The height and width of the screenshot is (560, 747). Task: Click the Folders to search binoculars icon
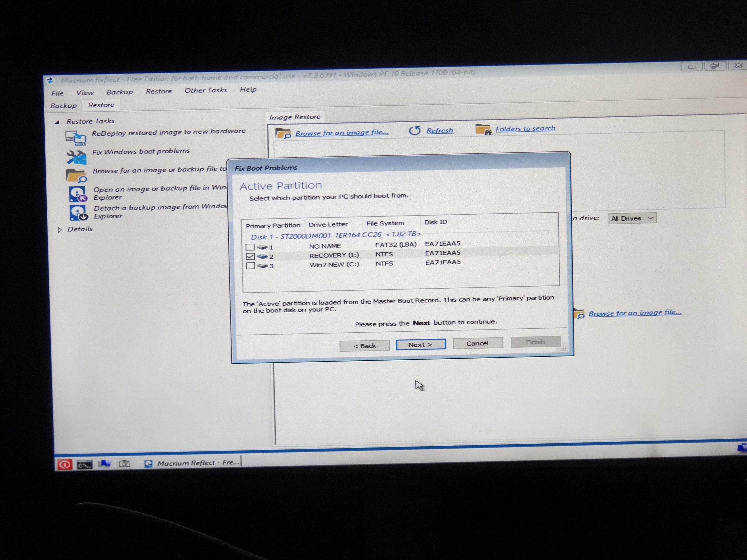click(483, 130)
